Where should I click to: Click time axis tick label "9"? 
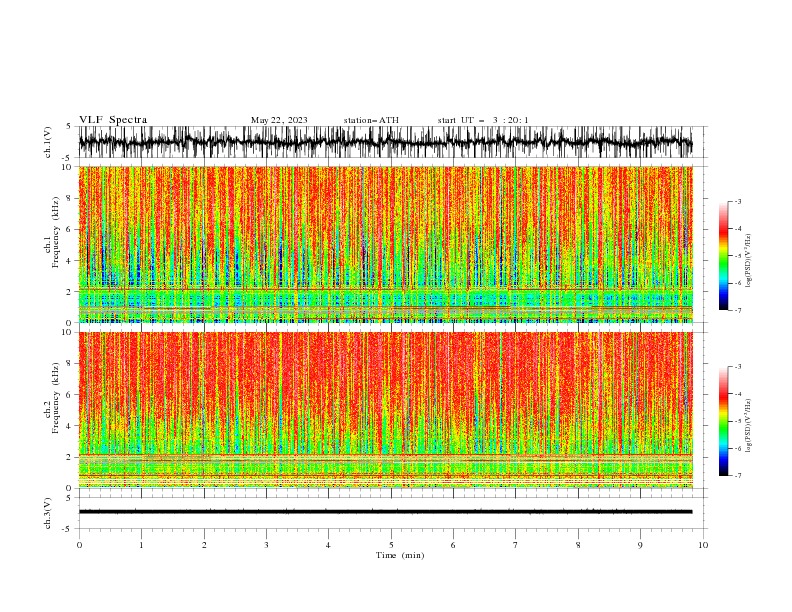pos(640,545)
